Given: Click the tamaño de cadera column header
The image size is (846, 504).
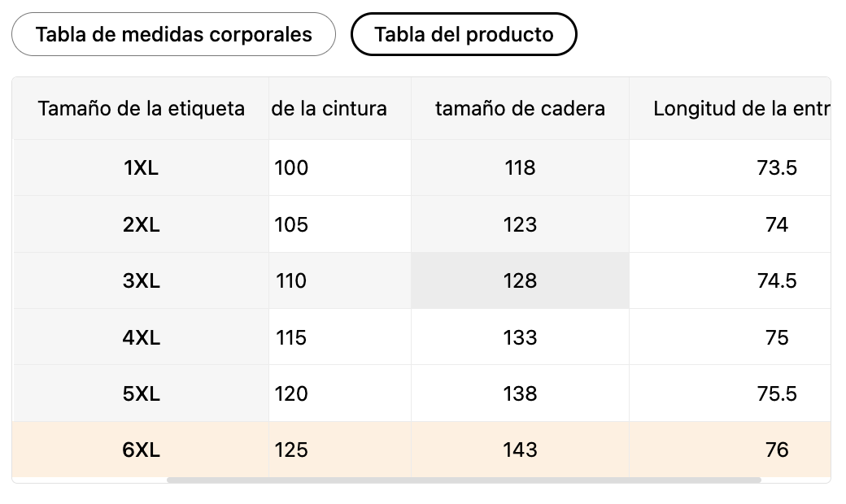Looking at the screenshot, I should 520,109.
